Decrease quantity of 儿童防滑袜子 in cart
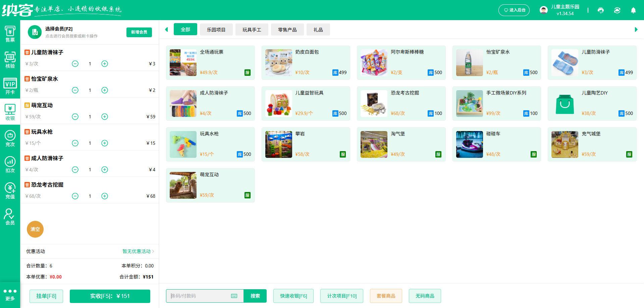The image size is (644, 308). tap(75, 64)
